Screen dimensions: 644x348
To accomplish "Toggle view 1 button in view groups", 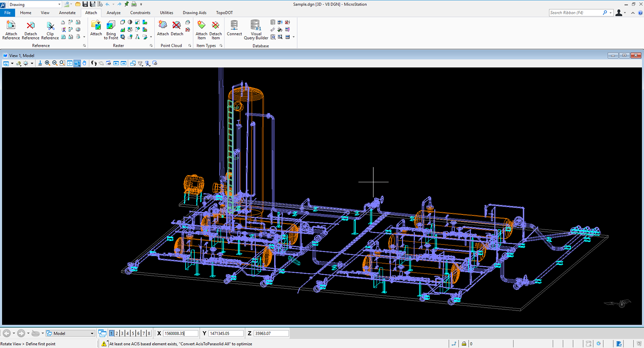I will click(x=112, y=333).
